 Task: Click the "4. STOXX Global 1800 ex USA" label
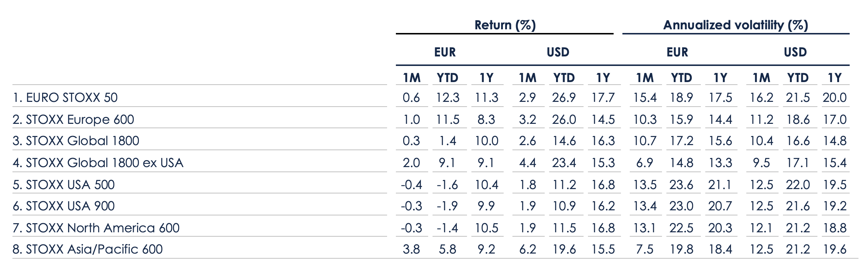click(98, 163)
